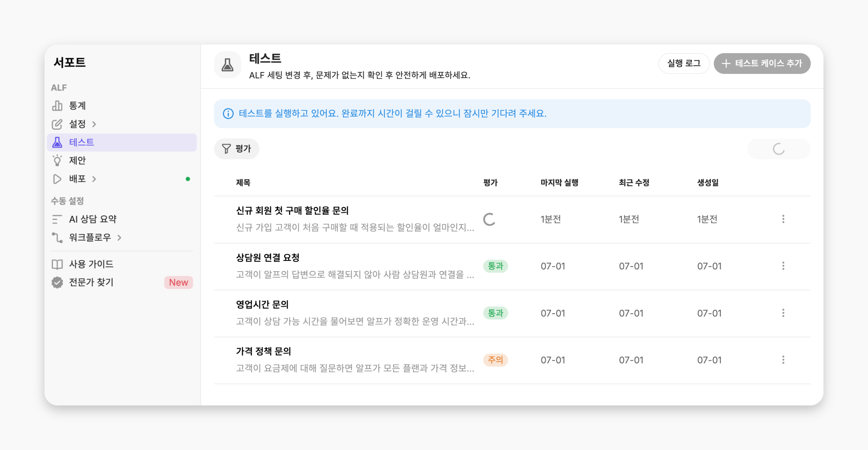Expand the 배포 submenu chevron
This screenshot has height=450, width=868.
pos(94,179)
